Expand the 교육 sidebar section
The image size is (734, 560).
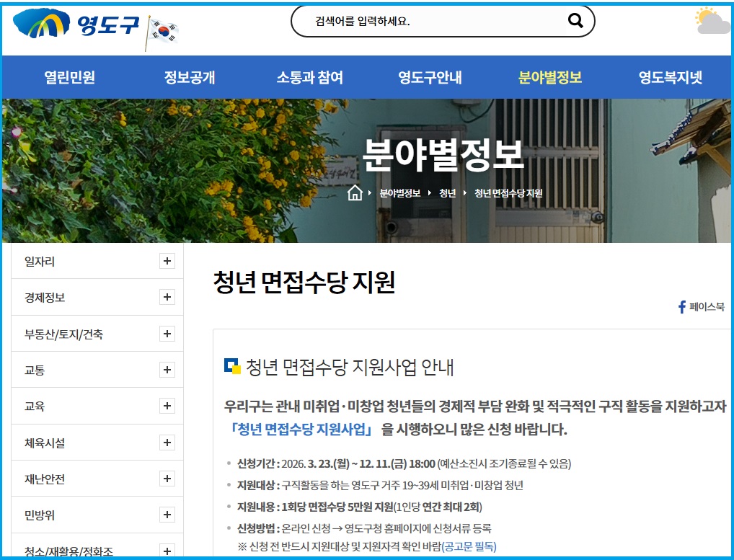(x=167, y=406)
